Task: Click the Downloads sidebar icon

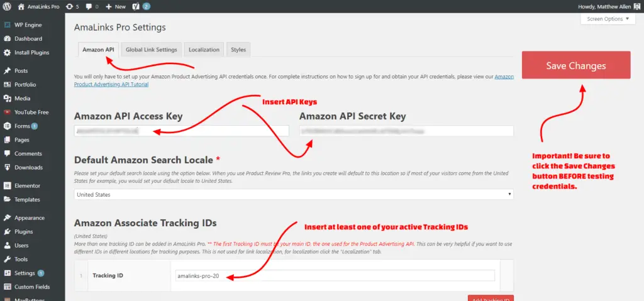Action: pos(7,168)
